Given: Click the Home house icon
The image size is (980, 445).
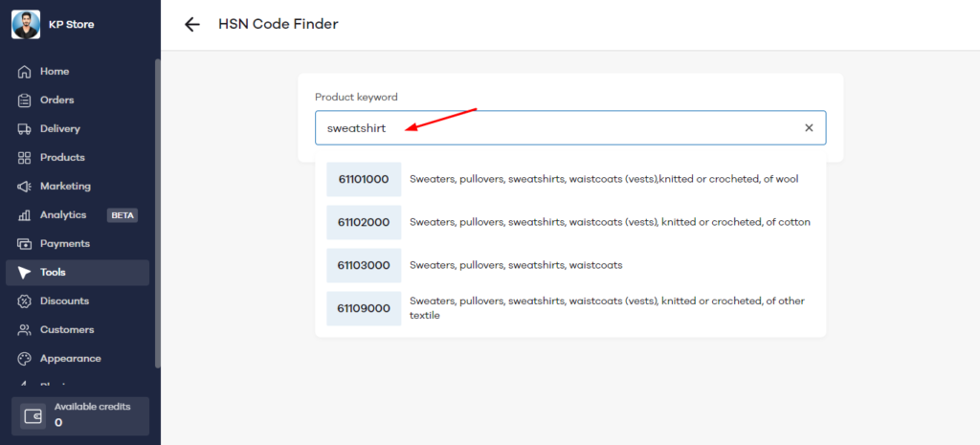Looking at the screenshot, I should (25, 72).
